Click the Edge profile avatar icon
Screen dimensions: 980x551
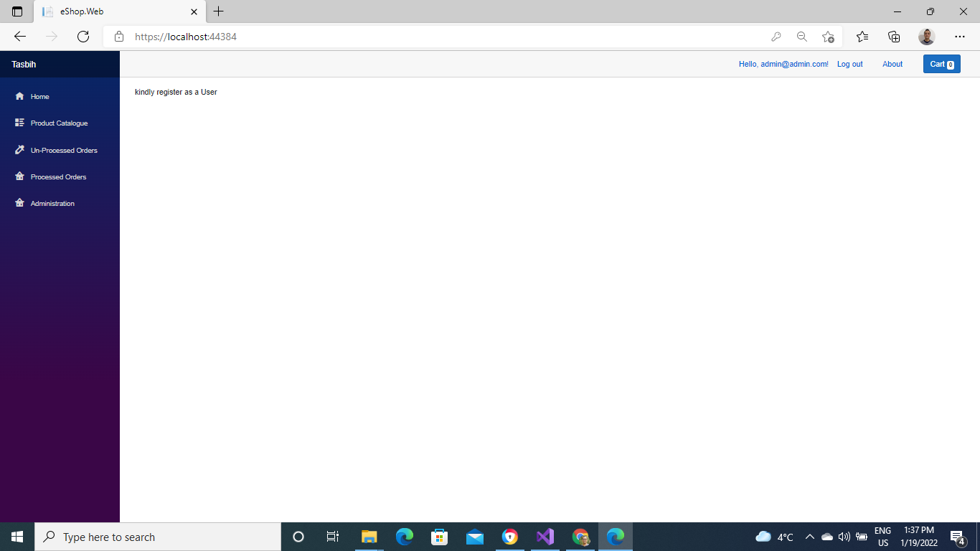[926, 37]
